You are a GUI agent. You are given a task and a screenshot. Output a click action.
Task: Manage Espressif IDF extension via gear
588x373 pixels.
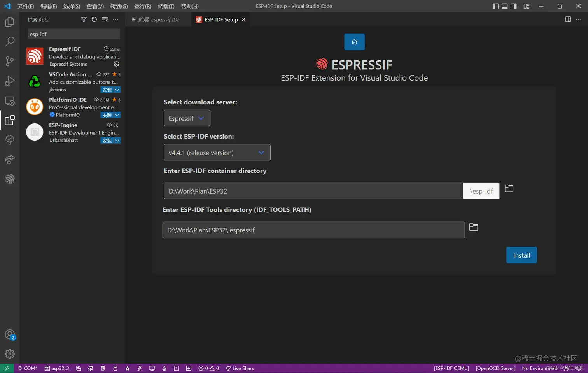point(116,64)
